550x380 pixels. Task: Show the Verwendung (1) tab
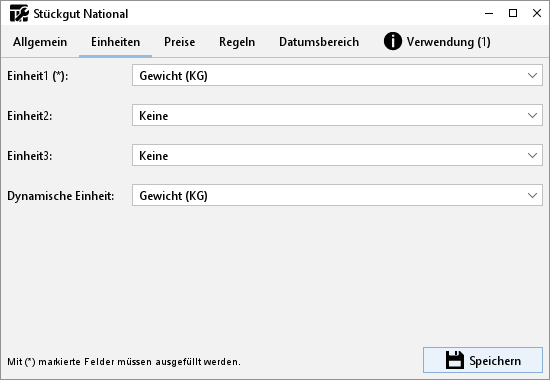(437, 42)
